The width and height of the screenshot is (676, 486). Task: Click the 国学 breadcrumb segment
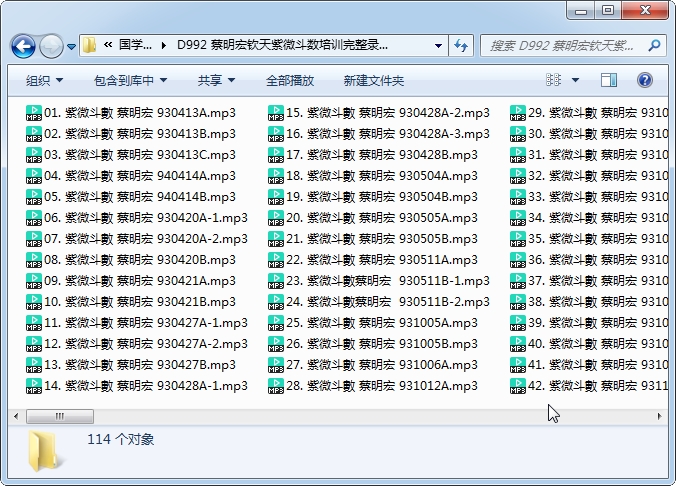(135, 45)
